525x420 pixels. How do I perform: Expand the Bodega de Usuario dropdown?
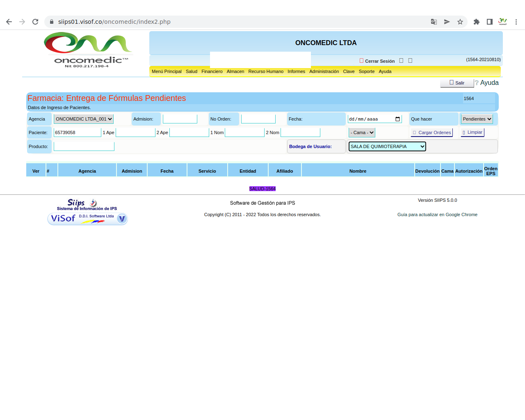[x=387, y=146]
